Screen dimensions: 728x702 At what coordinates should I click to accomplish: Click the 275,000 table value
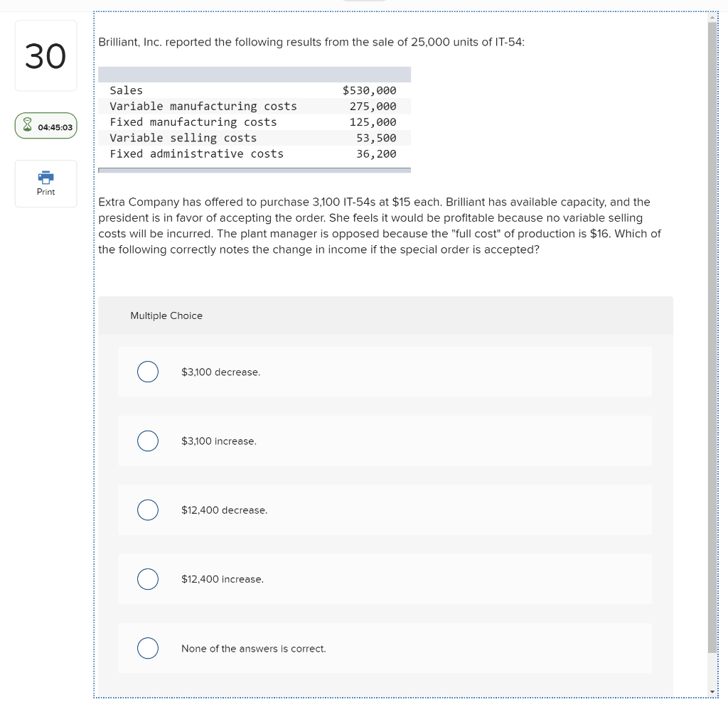tap(373, 107)
